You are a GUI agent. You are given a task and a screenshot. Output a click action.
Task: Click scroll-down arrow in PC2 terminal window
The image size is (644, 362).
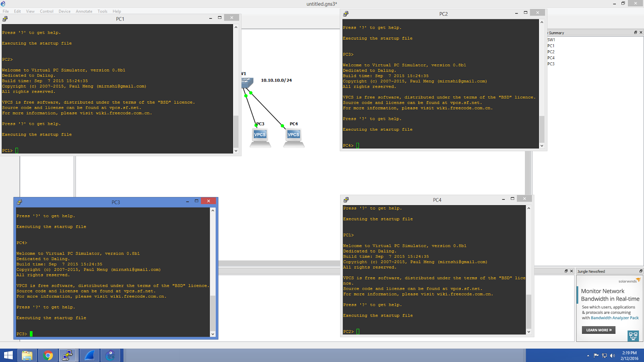click(x=542, y=146)
